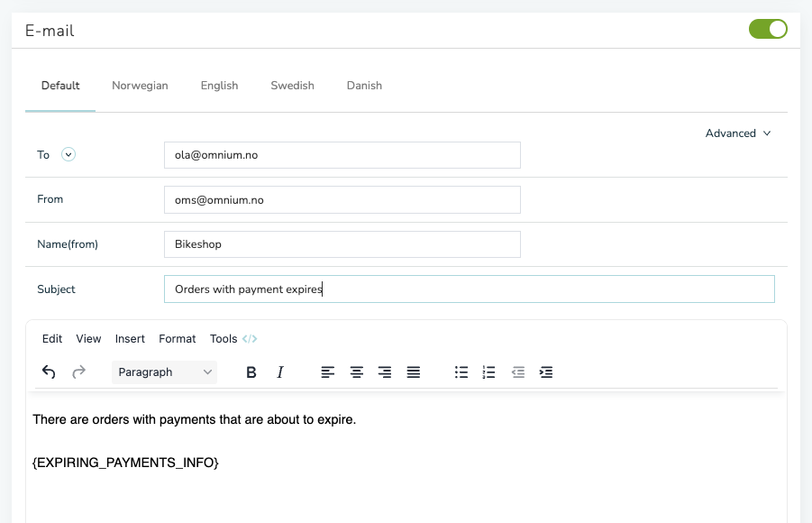Toggle bold formatting
This screenshot has height=523, width=812.
point(251,372)
